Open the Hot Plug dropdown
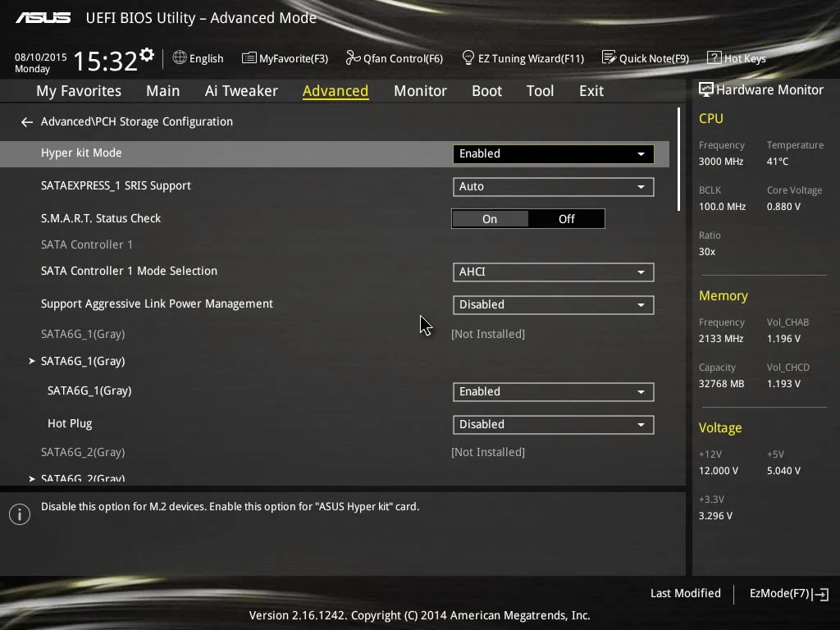 pyautogui.click(x=553, y=424)
